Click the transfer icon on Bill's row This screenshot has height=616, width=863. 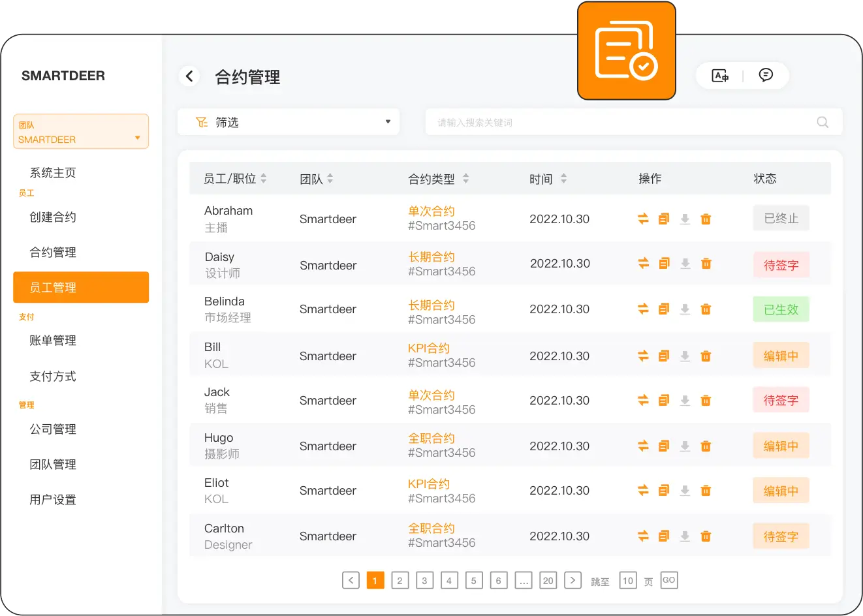point(643,356)
